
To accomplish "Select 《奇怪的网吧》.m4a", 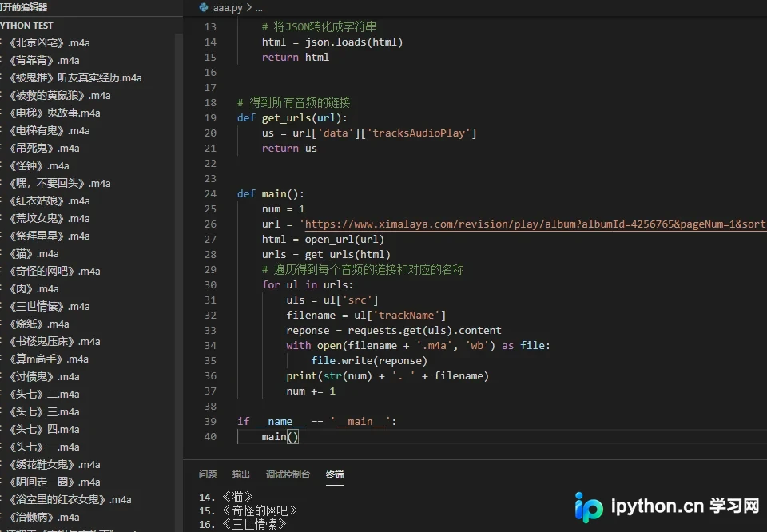I will [54, 272].
